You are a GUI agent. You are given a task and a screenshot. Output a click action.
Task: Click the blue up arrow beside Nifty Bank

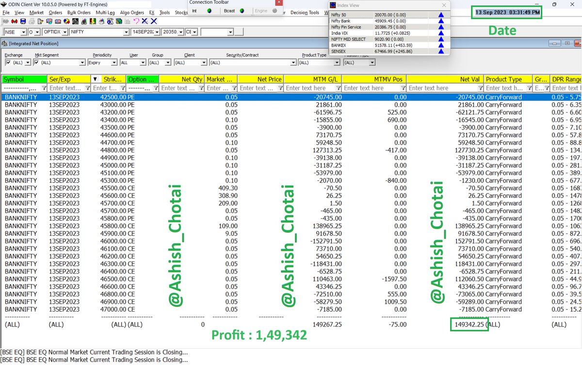click(441, 21)
